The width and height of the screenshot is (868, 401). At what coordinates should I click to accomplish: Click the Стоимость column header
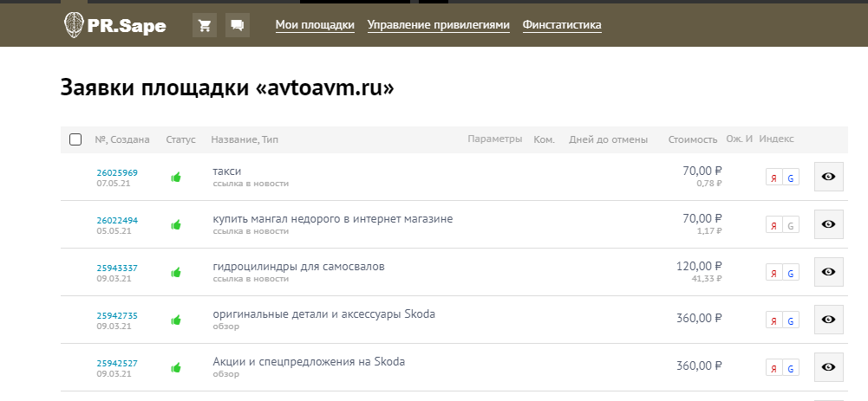pos(693,139)
